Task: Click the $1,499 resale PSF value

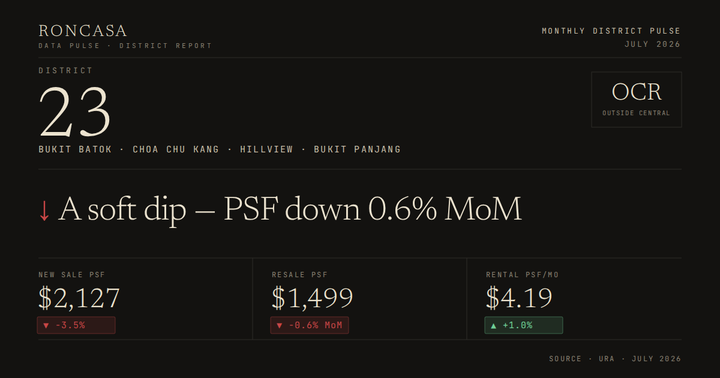Action: click(312, 298)
